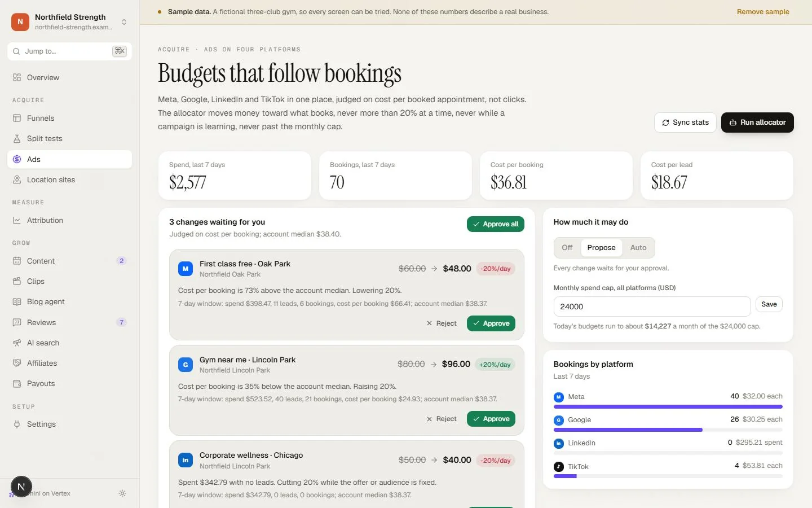Click the Reviews badge showing 7
The width and height of the screenshot is (812, 508).
tap(121, 322)
